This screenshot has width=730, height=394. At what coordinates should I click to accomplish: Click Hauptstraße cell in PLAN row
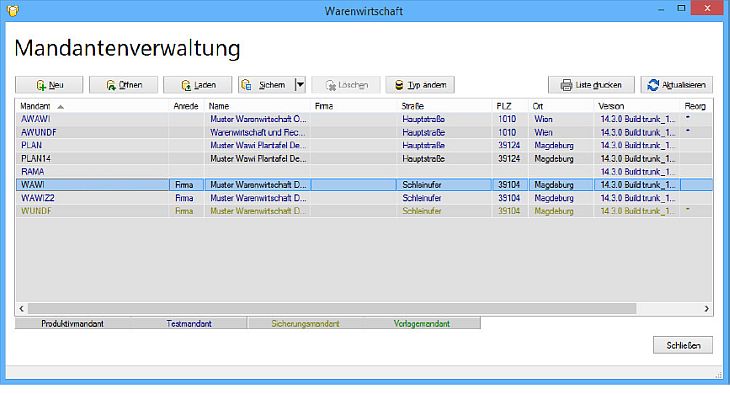[423, 145]
